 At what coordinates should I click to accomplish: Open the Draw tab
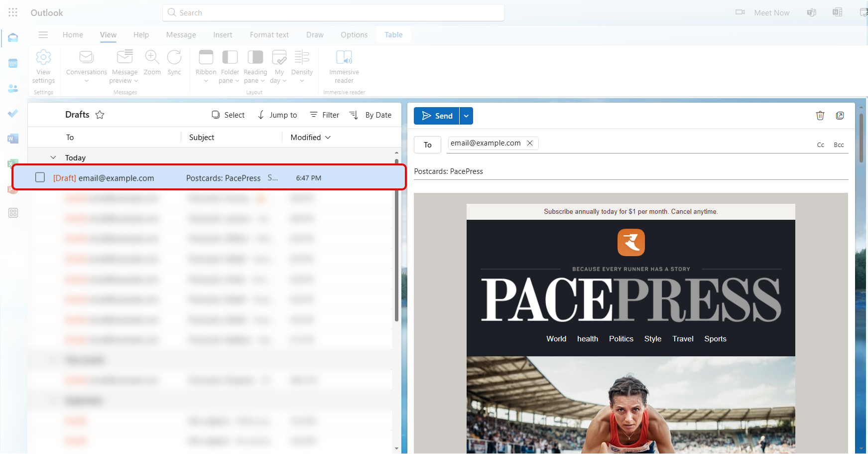(315, 35)
